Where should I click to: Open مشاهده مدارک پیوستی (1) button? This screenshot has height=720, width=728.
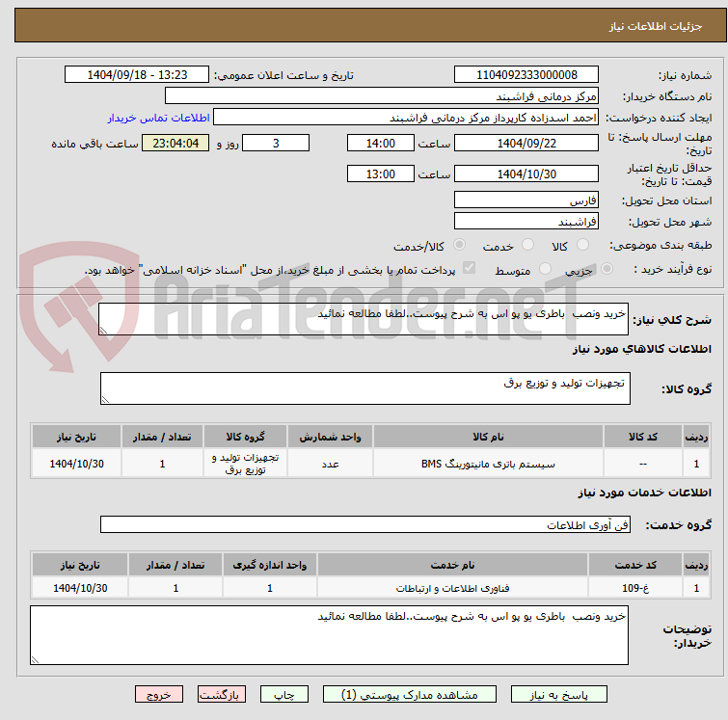coord(410,695)
